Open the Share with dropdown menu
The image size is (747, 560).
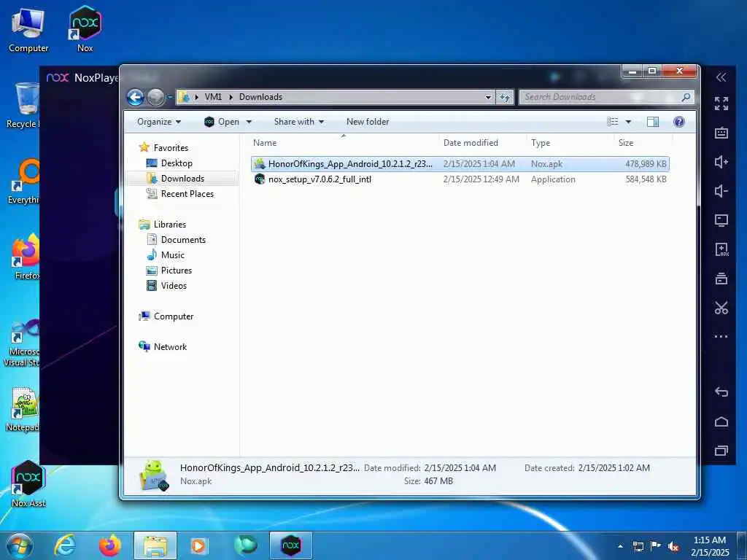(298, 122)
